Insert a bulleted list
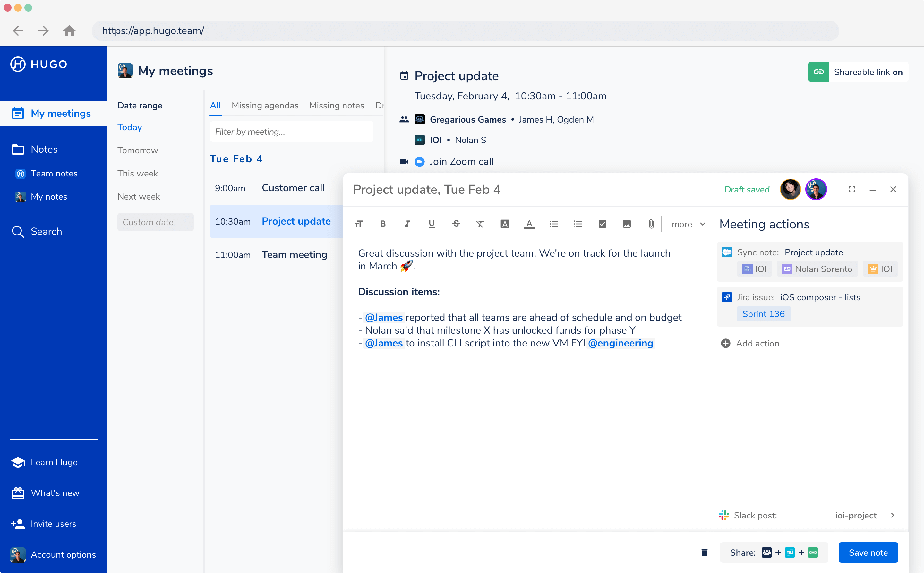This screenshot has height=573, width=924. click(x=553, y=224)
